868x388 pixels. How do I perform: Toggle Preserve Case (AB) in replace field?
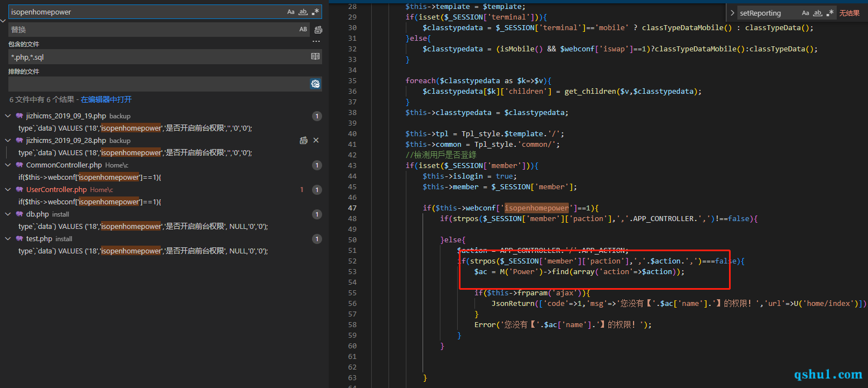[x=303, y=30]
